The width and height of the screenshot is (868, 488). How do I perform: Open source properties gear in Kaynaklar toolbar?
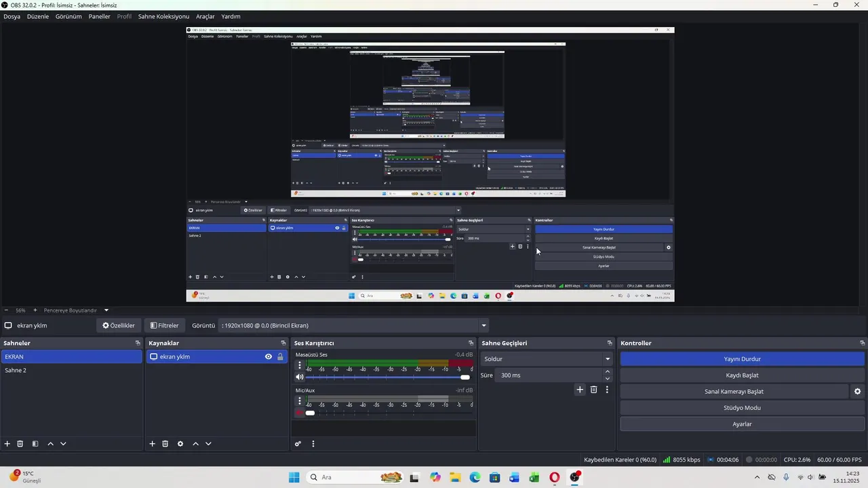click(180, 444)
